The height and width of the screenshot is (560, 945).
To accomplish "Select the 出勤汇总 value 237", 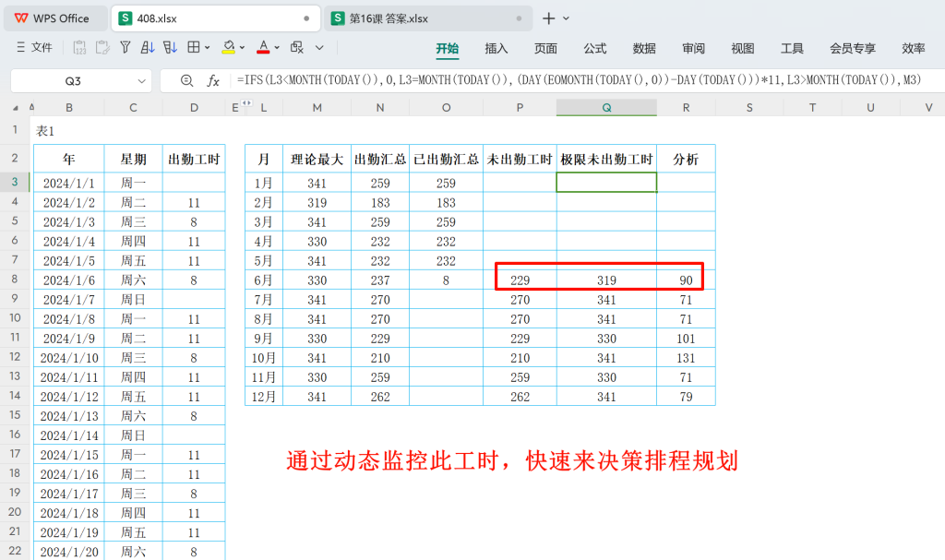I will tap(380, 280).
